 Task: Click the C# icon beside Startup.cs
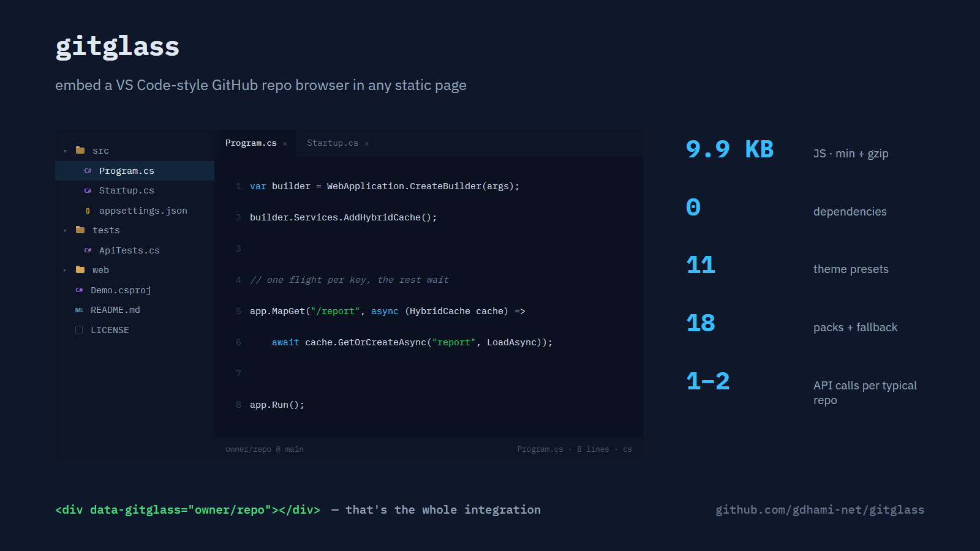click(x=88, y=190)
